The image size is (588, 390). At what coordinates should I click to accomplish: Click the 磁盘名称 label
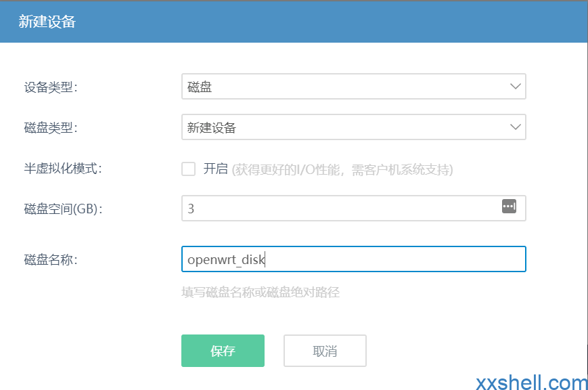pyautogui.click(x=51, y=259)
